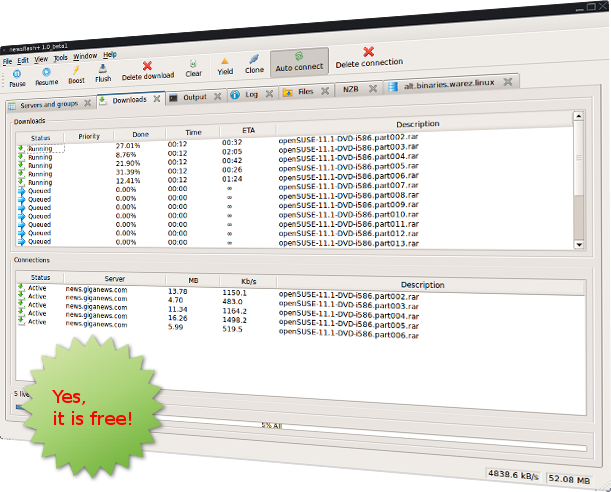Image resolution: width=611 pixels, height=492 pixels.
Task: Sort downloads by ETA column header
Action: pyautogui.click(x=248, y=130)
